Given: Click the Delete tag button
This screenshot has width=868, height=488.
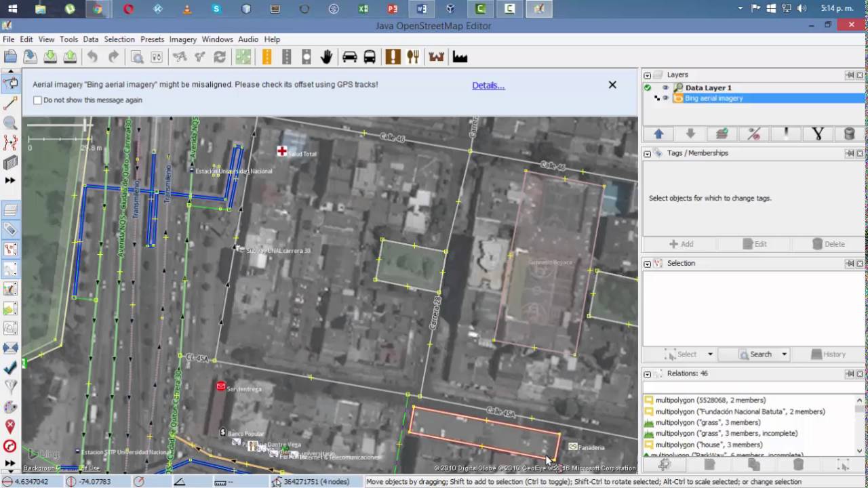Looking at the screenshot, I should (827, 244).
